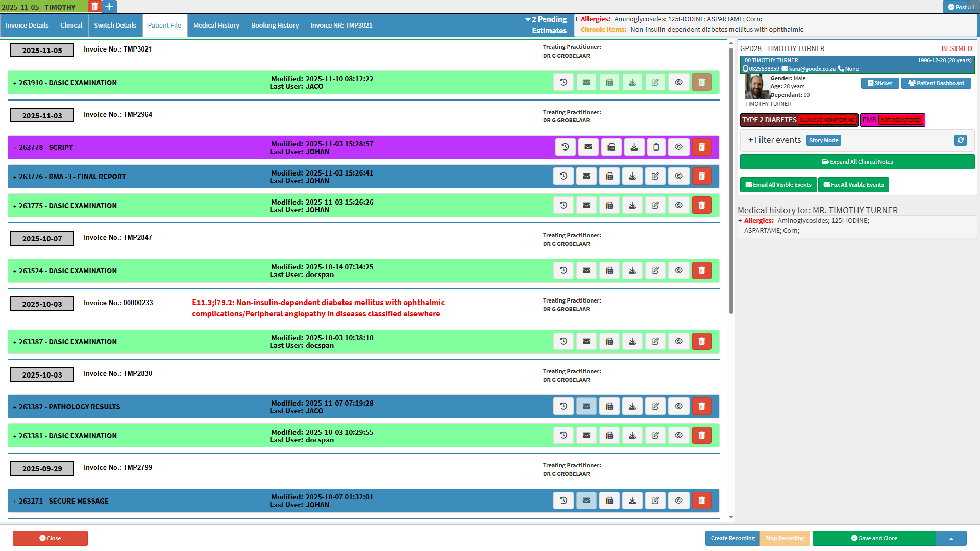Download the 263524 Basic Examination event

(x=632, y=270)
